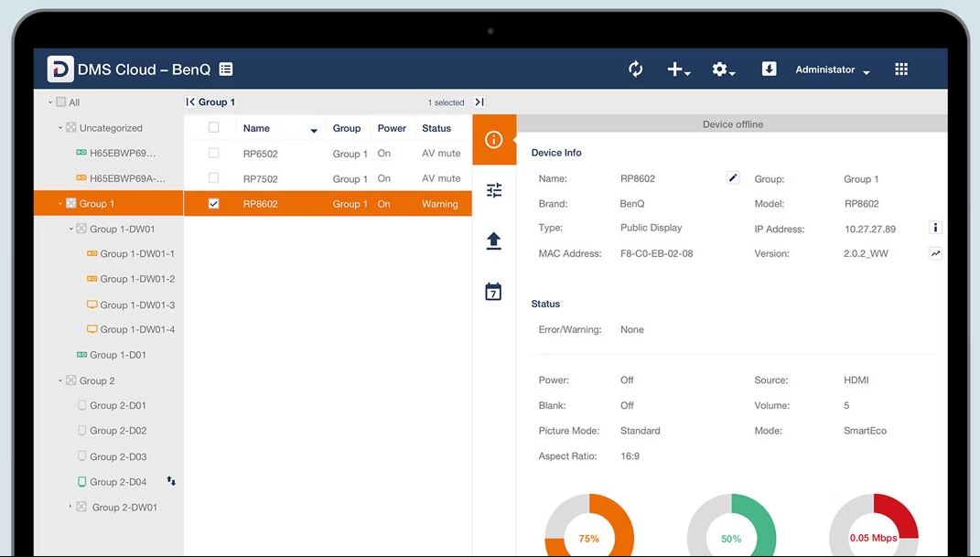Click the IP address info icon

pyautogui.click(x=935, y=228)
